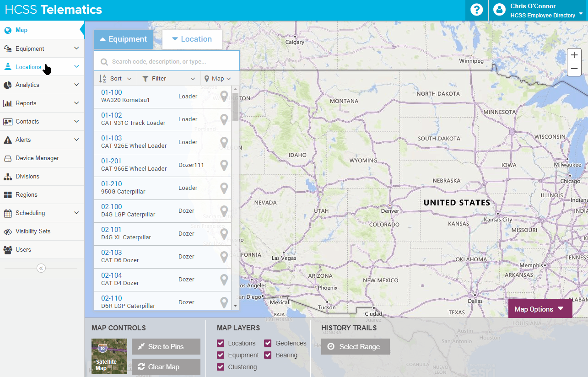Zoom in using the plus control

click(x=574, y=54)
